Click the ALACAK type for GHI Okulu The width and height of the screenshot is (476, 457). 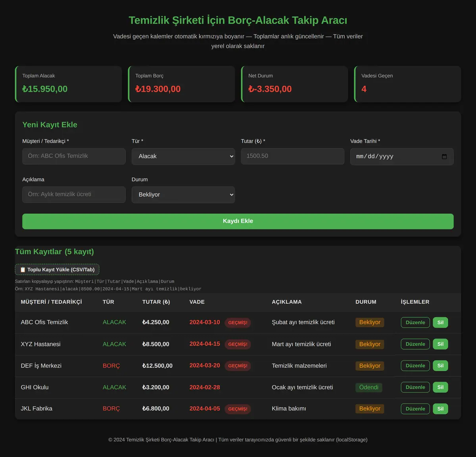click(114, 387)
